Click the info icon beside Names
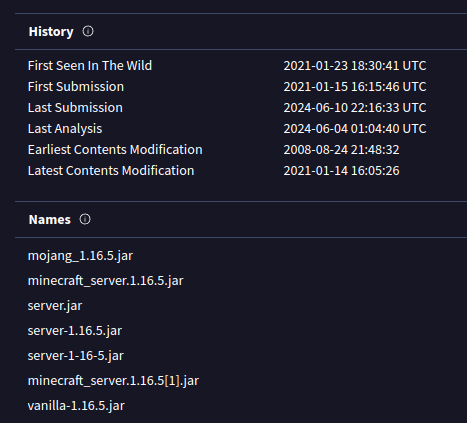The image size is (467, 423). pyautogui.click(x=85, y=219)
